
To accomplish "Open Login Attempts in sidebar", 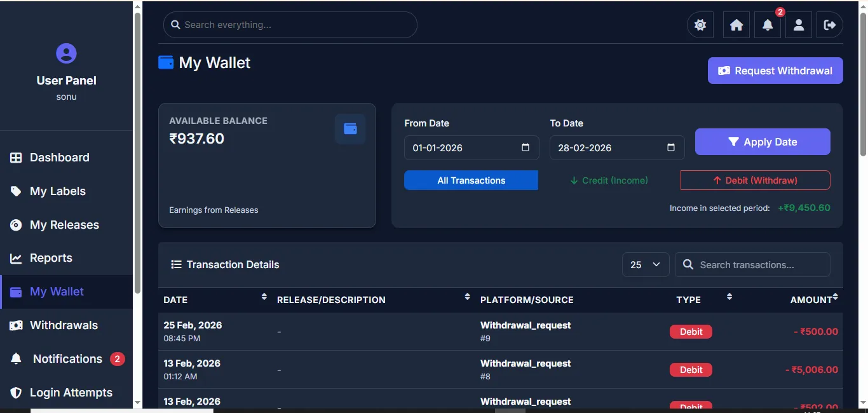I will tap(66, 393).
